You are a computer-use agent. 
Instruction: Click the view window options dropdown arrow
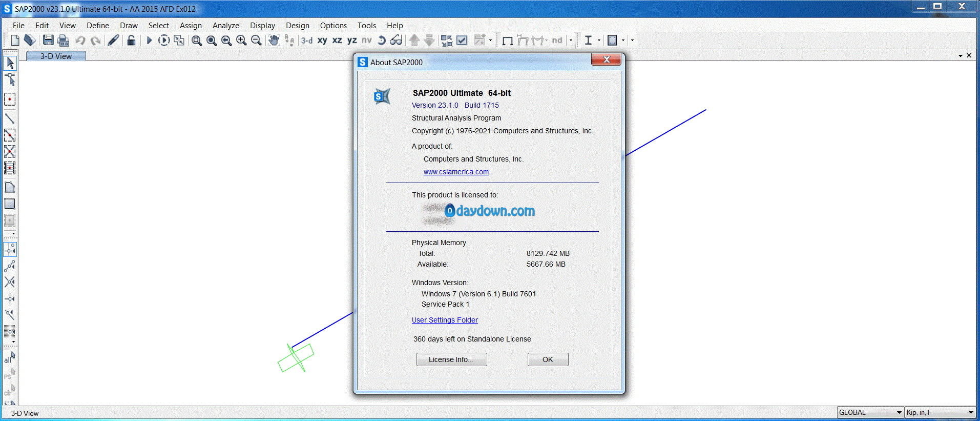click(960, 55)
